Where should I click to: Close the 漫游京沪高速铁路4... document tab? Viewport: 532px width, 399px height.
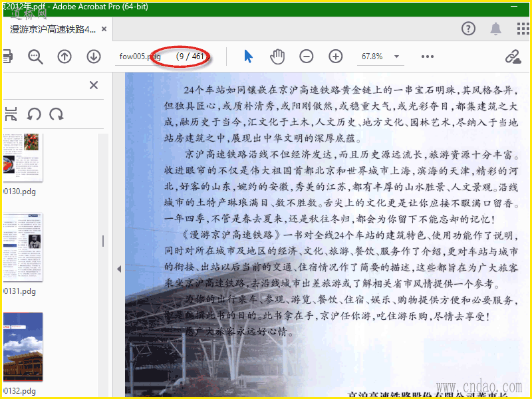click(x=104, y=29)
